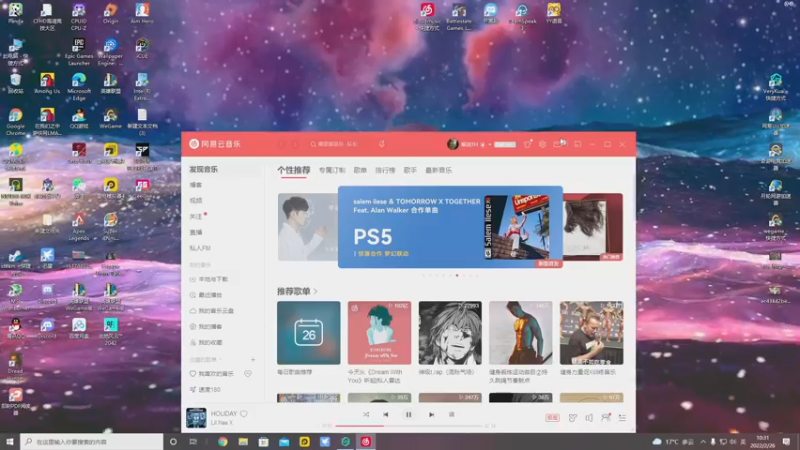Open the user avatar profile

tap(453, 144)
